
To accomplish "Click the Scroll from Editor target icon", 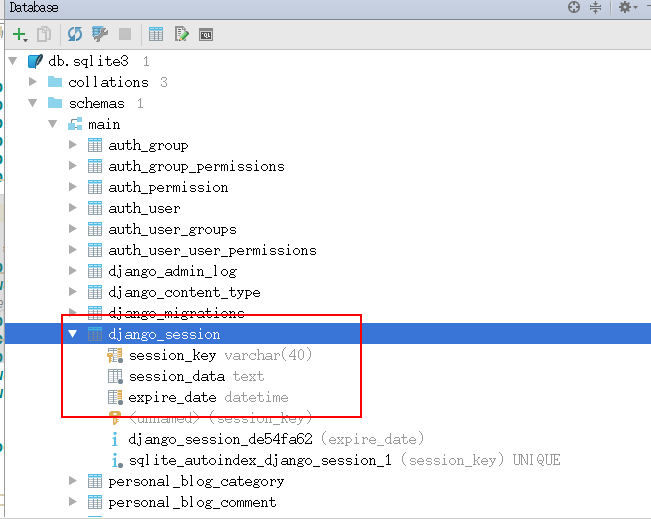I will point(574,8).
